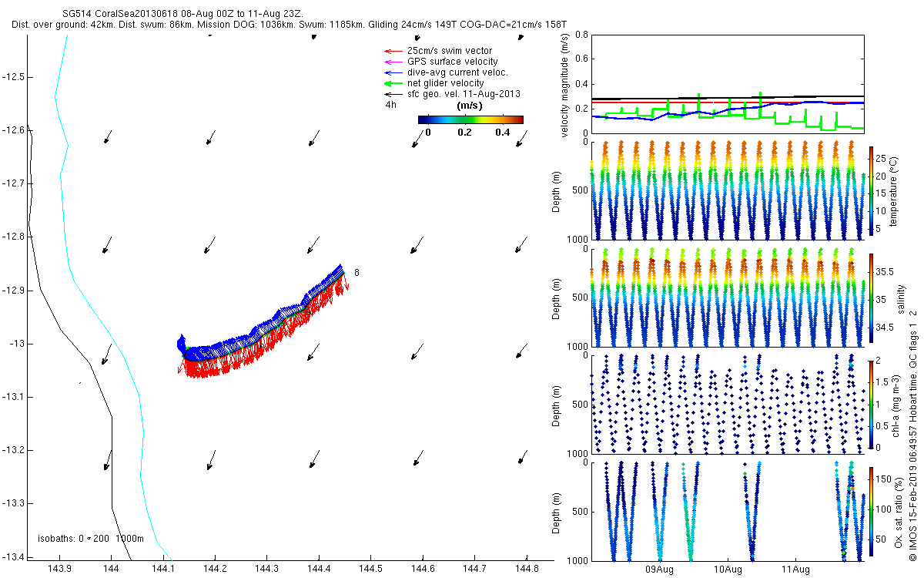Click the green net glider velocity legend arrow
This screenshot has width=924, height=578.
[393, 83]
